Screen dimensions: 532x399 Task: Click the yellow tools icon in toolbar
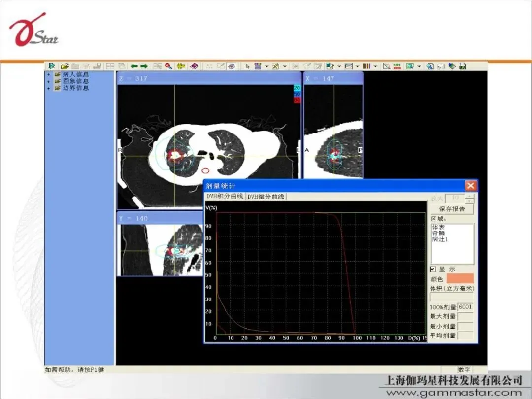click(x=276, y=66)
